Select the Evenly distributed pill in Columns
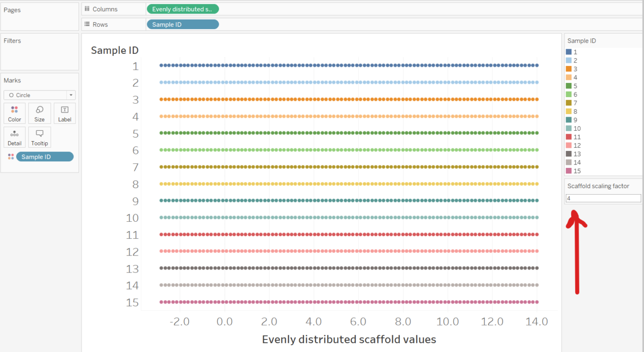 coord(183,9)
